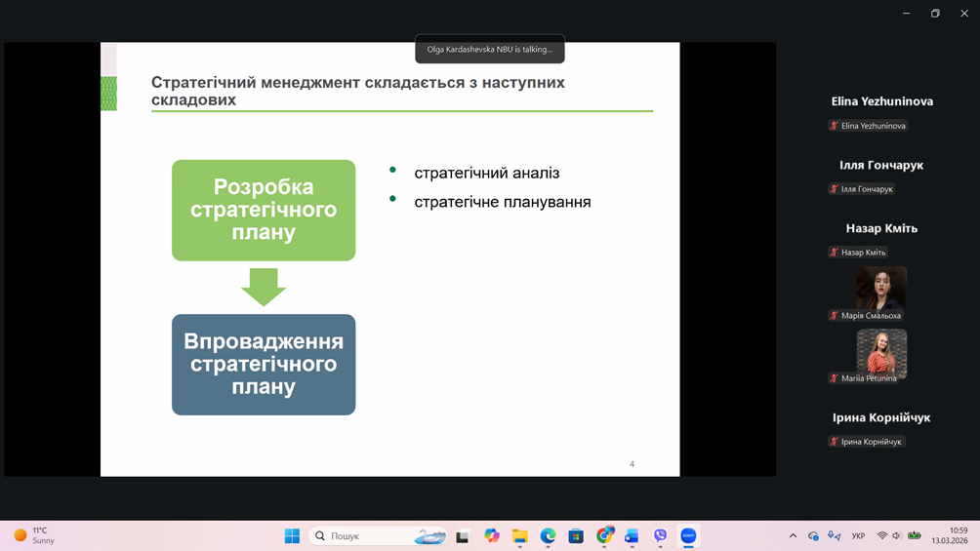
Task: Open the УКР keyboard language switcher
Action: click(858, 535)
